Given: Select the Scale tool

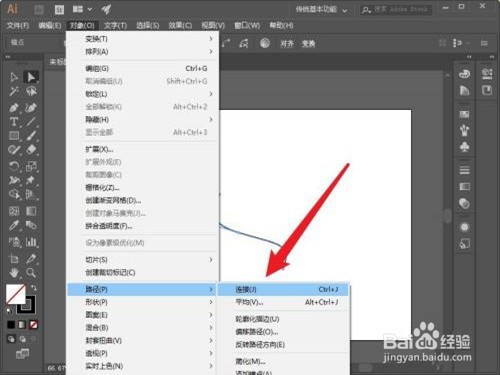Looking at the screenshot, I should click(x=31, y=166).
